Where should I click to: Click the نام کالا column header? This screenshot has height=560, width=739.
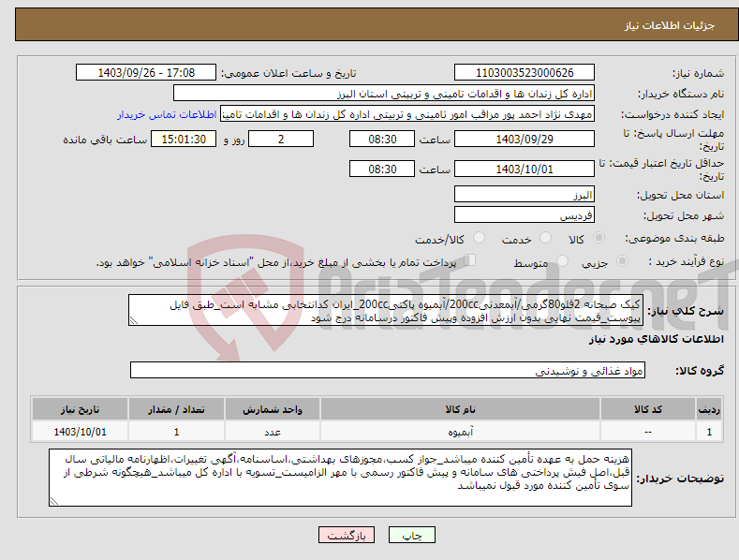pyautogui.click(x=460, y=409)
